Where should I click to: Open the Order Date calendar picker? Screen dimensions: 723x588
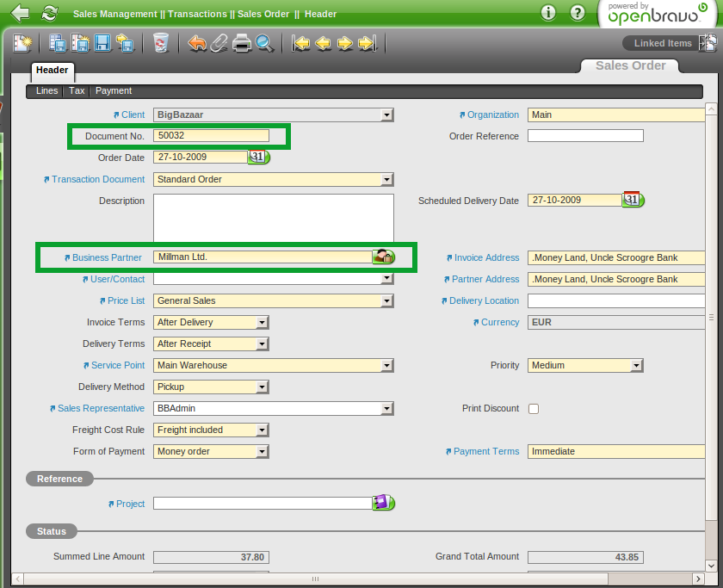[x=258, y=157]
